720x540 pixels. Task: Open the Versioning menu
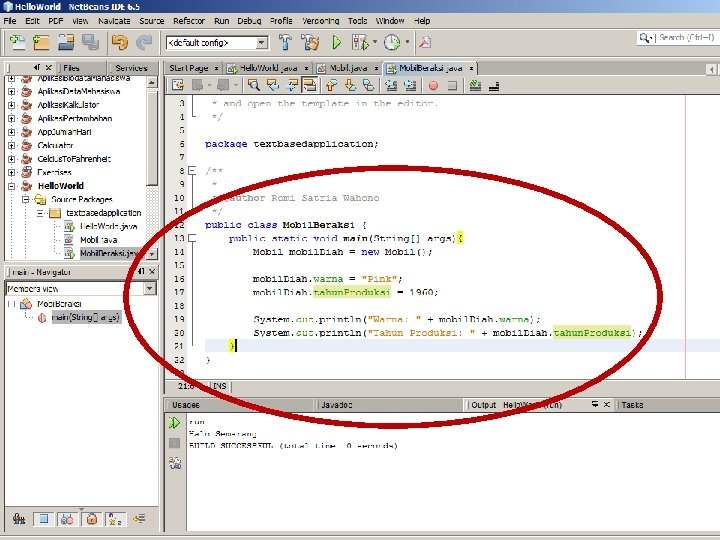(x=321, y=21)
